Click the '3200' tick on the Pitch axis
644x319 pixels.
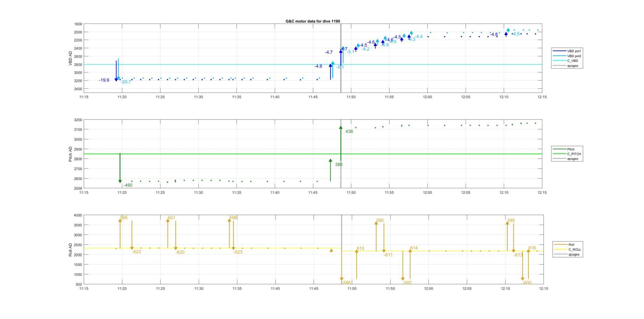[x=77, y=120]
